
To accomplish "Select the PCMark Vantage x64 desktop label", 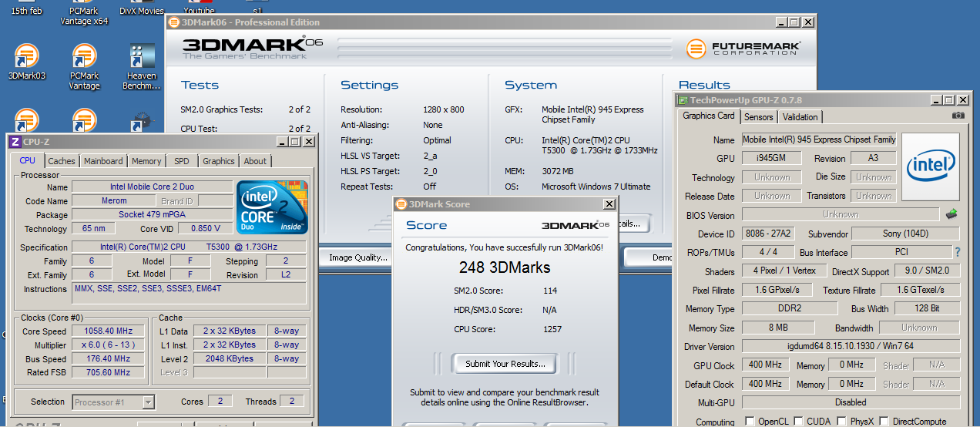I will (x=85, y=16).
